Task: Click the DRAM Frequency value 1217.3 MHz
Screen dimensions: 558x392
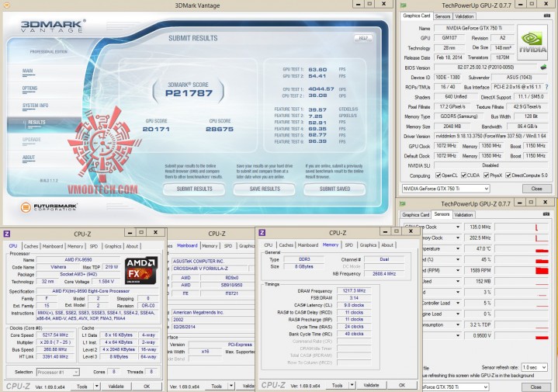Action: [354, 290]
